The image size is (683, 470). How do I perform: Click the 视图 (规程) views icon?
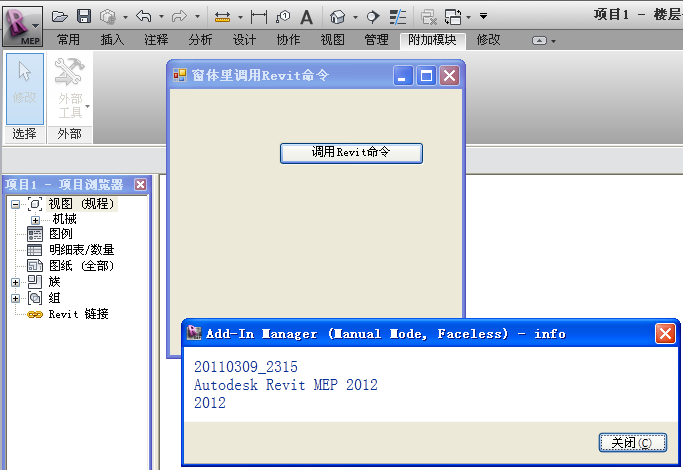pos(35,204)
